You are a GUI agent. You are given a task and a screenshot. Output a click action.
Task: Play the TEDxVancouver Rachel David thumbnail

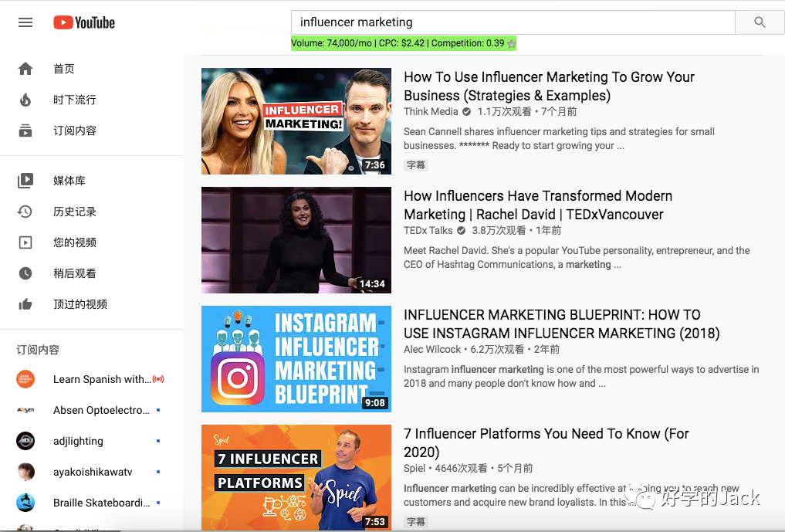[296, 240]
